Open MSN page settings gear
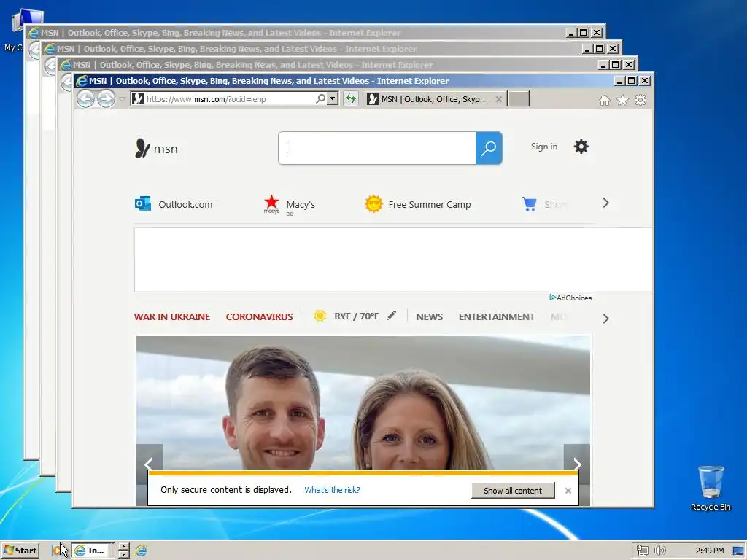The image size is (747, 560). (581, 147)
